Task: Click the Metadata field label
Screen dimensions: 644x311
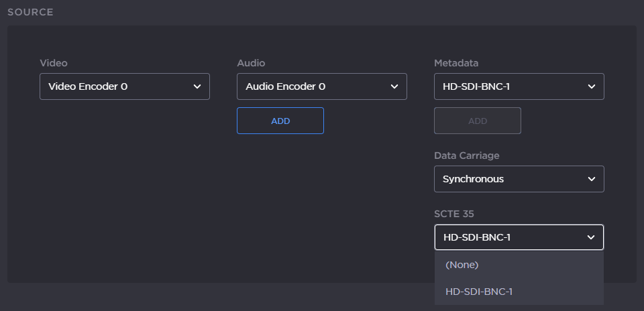Action: click(456, 63)
